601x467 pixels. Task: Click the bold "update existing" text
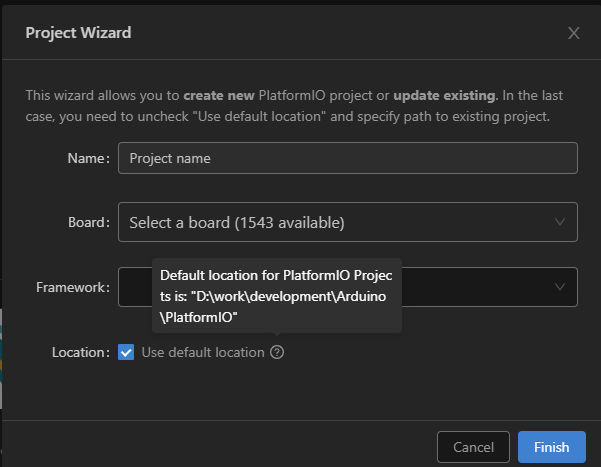coord(444,96)
